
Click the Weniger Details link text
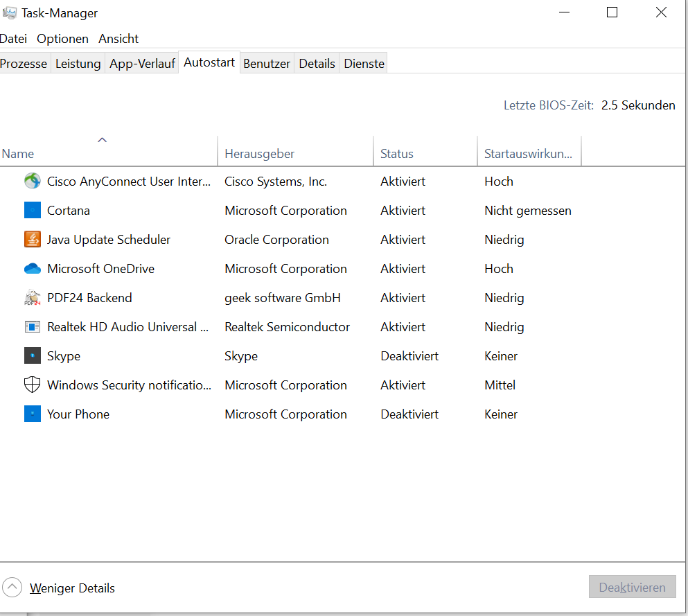72,588
